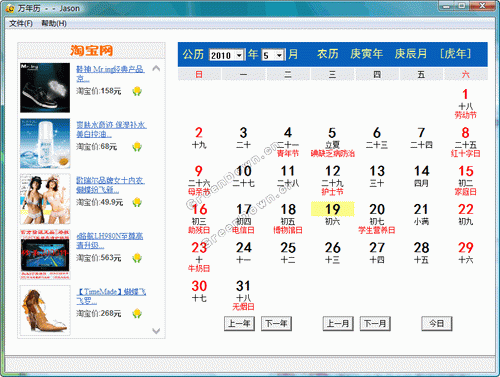Expand the year 2010 dropdown
This screenshot has height=377, width=500.
click(x=239, y=55)
